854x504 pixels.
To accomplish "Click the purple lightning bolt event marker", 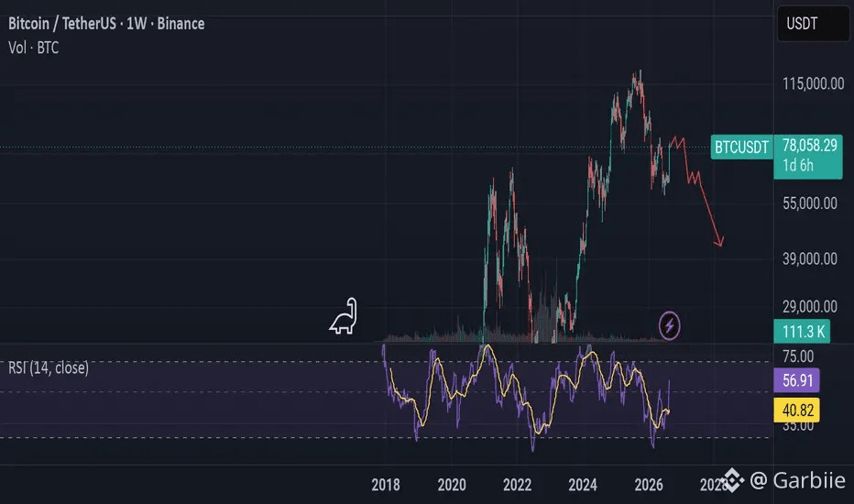I will (670, 325).
